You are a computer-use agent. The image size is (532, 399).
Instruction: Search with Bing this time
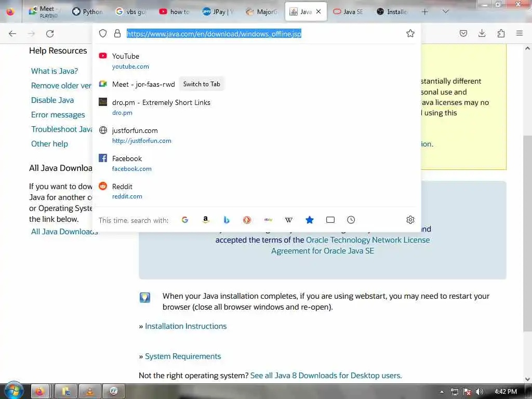227,220
